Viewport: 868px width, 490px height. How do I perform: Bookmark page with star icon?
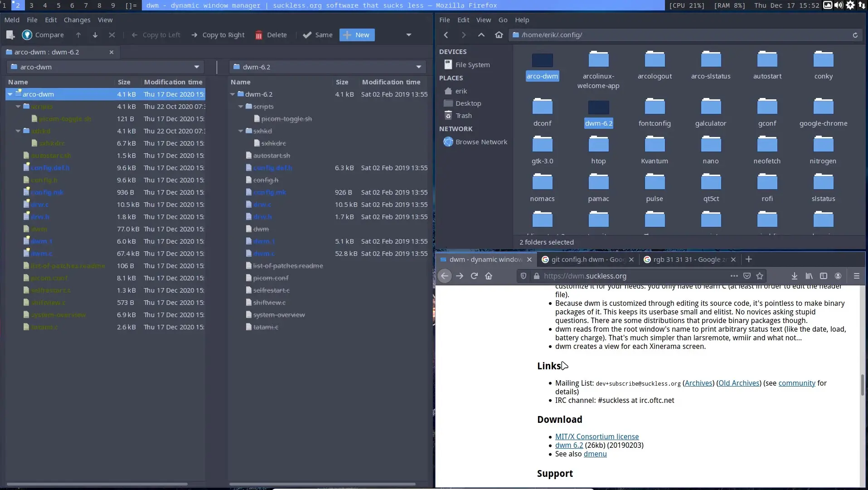pos(760,276)
